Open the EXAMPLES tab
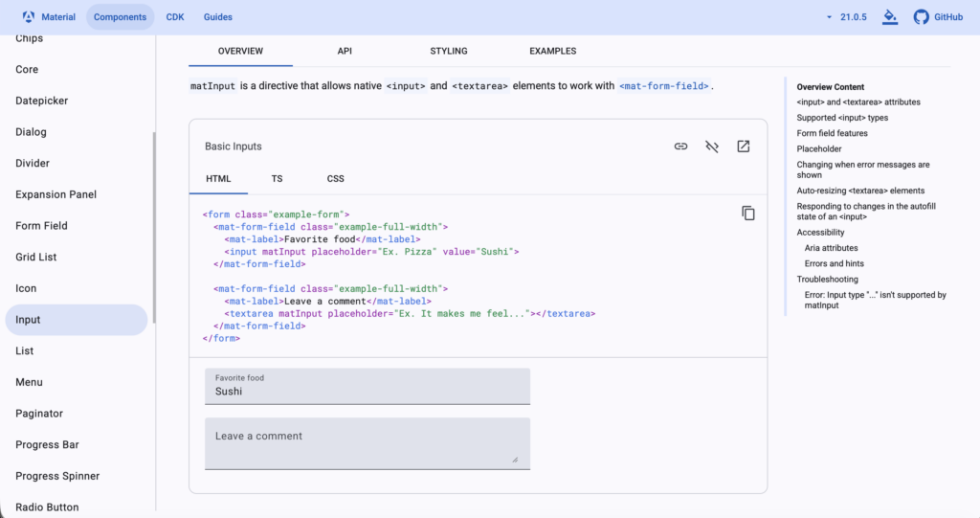 pos(553,51)
